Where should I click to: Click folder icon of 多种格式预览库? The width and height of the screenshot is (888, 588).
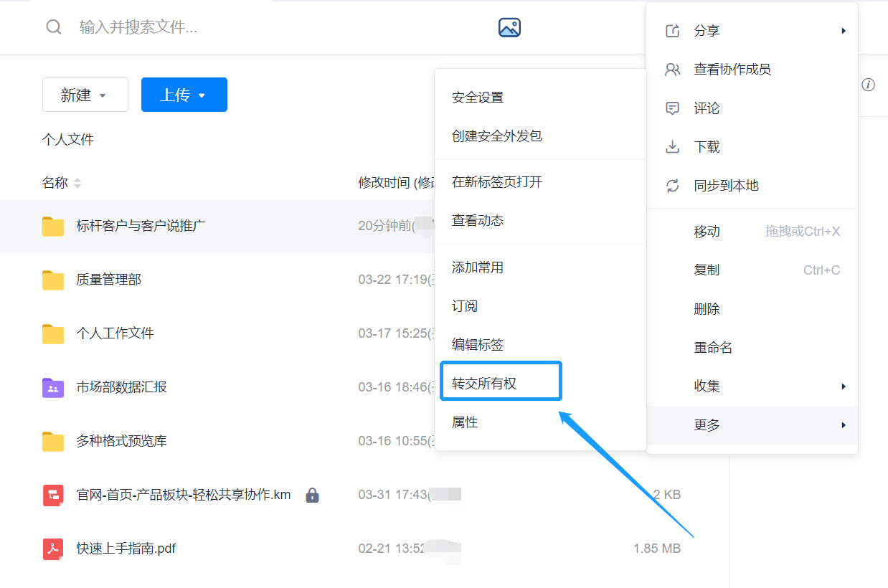click(53, 442)
